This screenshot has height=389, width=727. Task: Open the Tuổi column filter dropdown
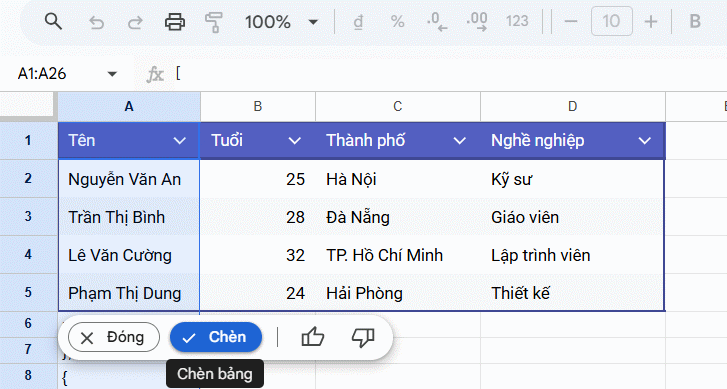(294, 140)
